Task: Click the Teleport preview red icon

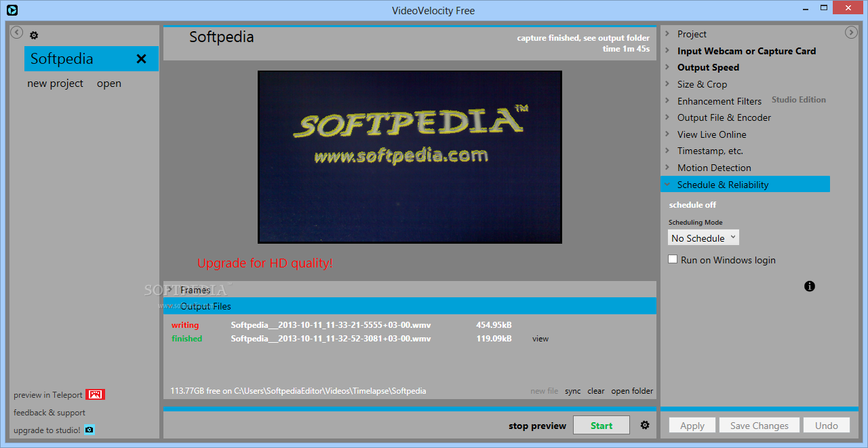Action: (x=95, y=394)
